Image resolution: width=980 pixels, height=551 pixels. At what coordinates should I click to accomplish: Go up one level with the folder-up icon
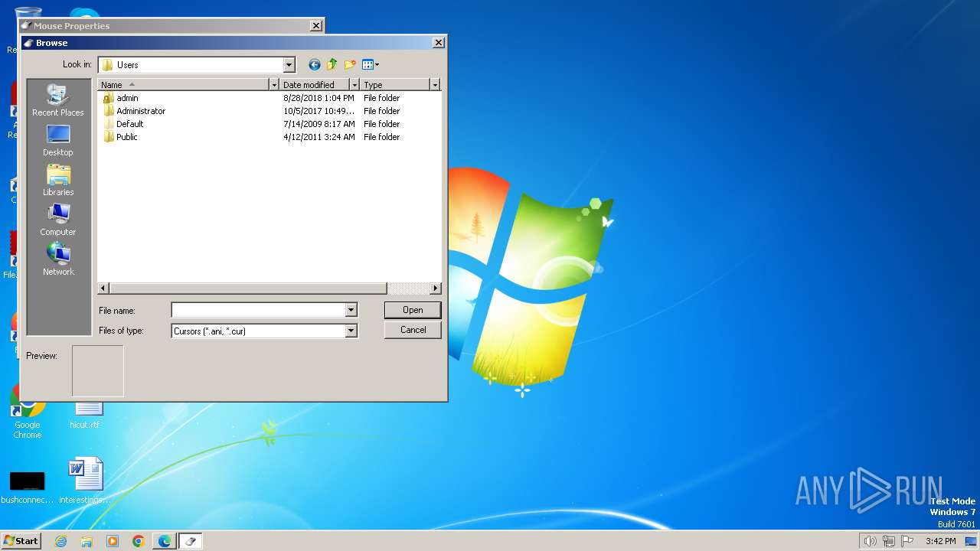[332, 65]
